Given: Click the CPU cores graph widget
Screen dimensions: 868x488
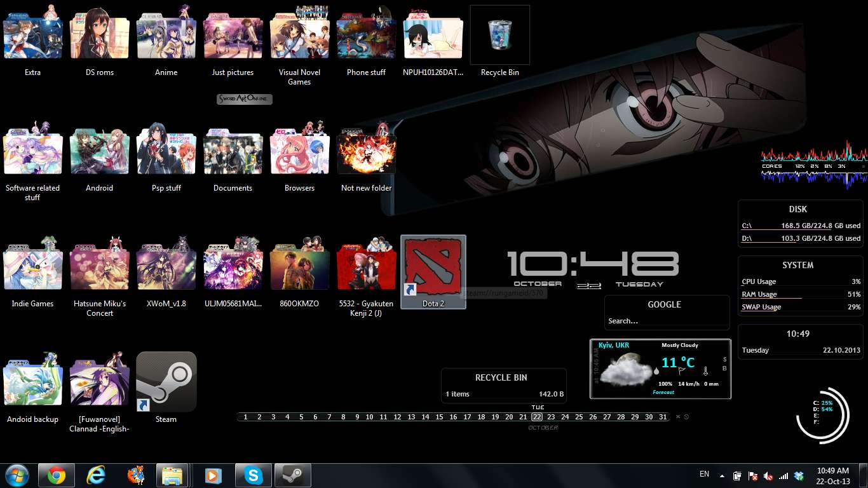Looking at the screenshot, I should tap(813, 165).
